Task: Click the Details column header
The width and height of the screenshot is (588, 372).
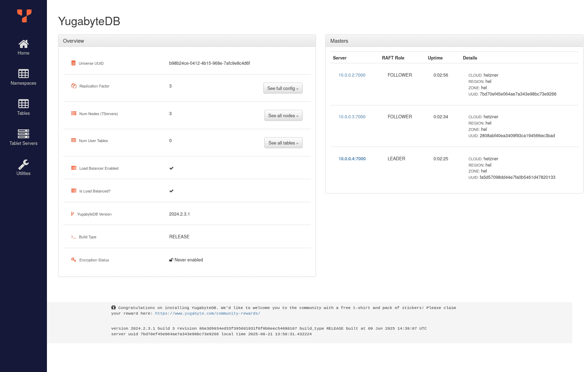Action: tap(470, 58)
